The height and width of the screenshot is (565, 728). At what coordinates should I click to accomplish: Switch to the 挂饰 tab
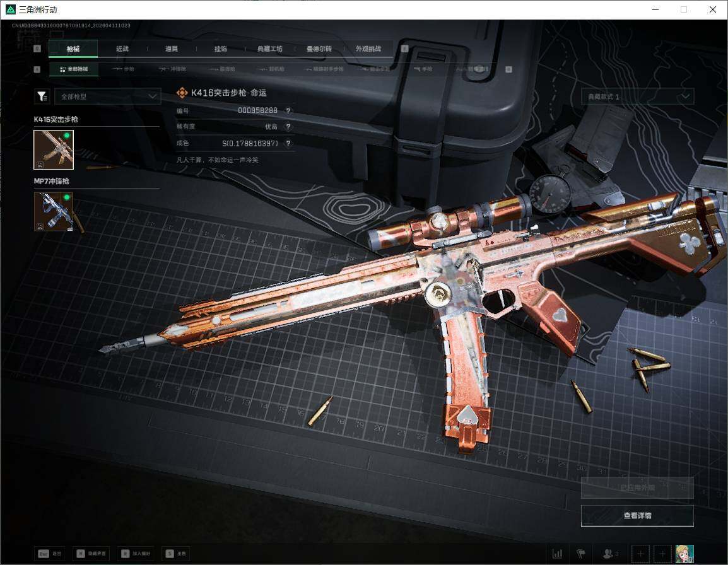221,49
